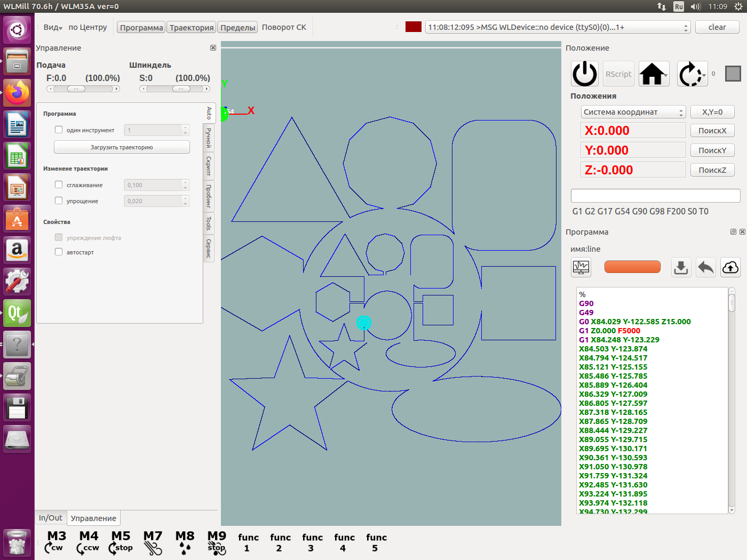Click the ПоискY button

[712, 150]
